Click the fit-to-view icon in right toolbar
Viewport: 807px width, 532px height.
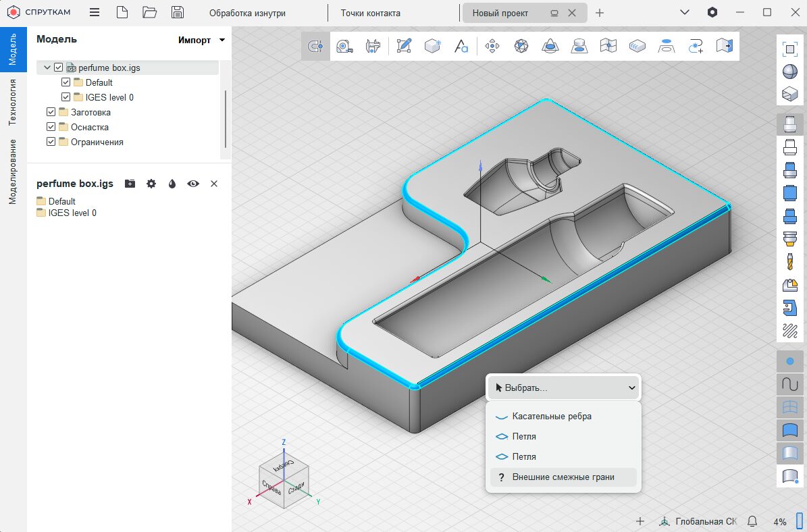[789, 49]
